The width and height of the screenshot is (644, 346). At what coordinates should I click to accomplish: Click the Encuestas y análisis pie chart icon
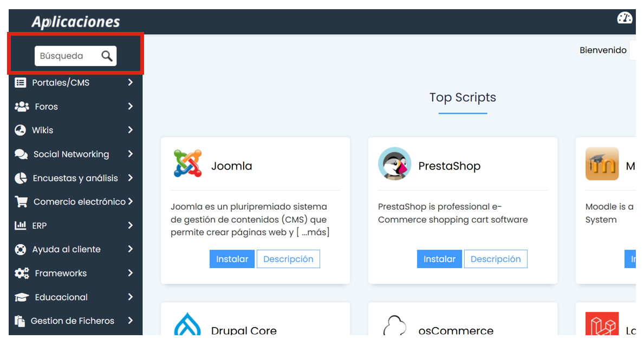[x=21, y=178]
